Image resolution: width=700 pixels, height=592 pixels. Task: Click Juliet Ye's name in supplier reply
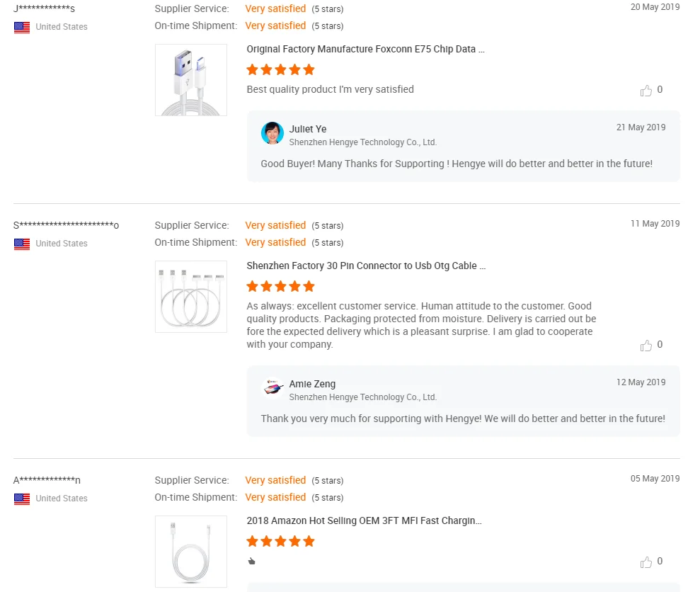pos(308,129)
